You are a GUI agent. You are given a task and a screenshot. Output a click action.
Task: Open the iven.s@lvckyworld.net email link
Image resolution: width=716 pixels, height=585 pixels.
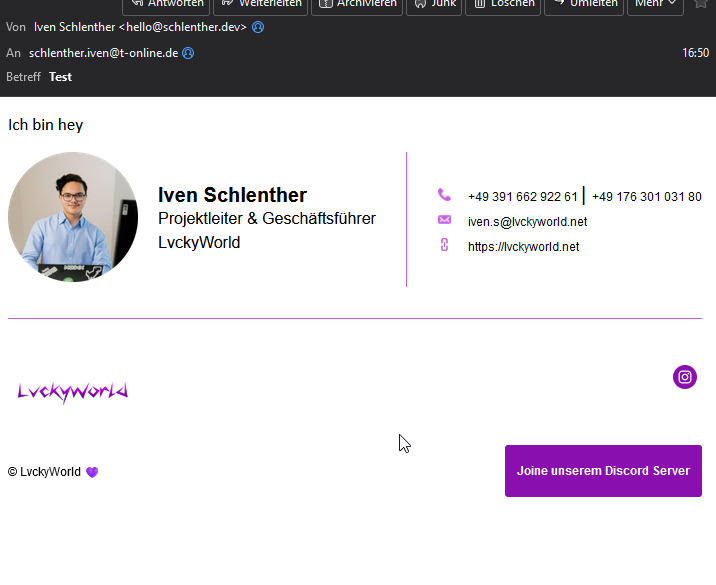pos(527,222)
